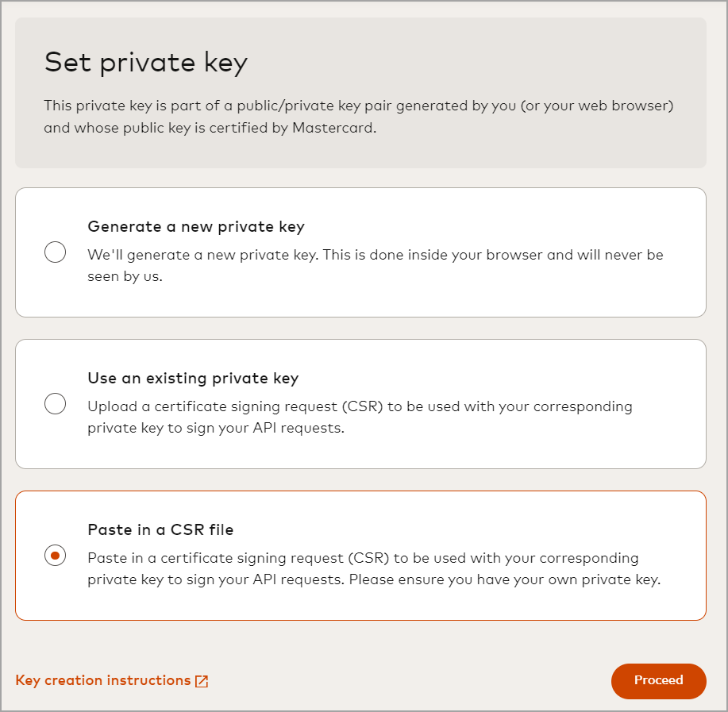Select the "Paste in a CSR file" radio button

click(55, 556)
